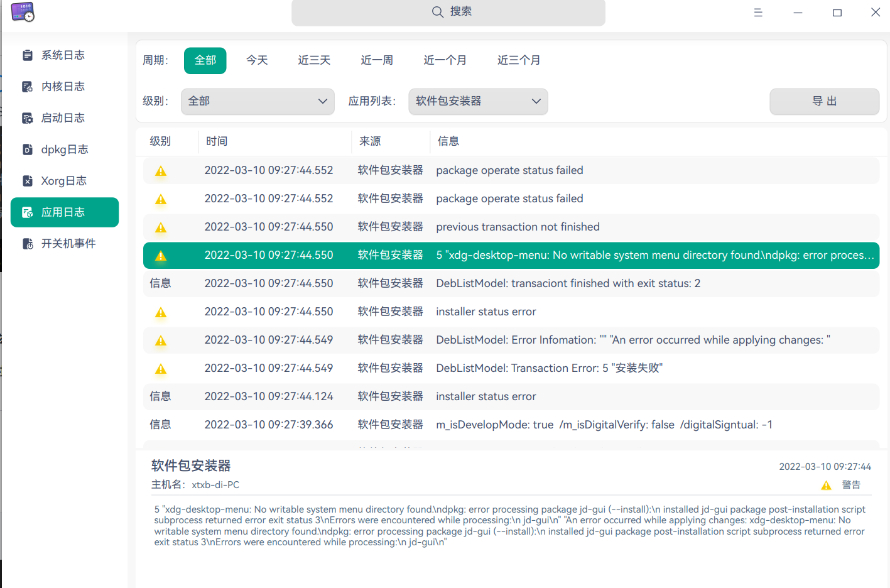
Task: Click the system log sidebar icon
Action: [28, 55]
